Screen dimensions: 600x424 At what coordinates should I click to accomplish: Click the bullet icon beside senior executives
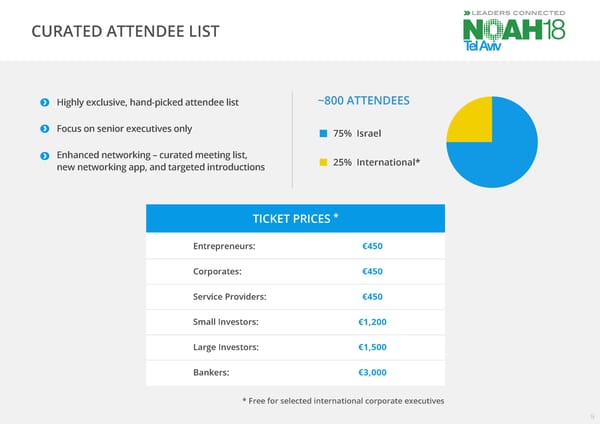pyautogui.click(x=44, y=129)
